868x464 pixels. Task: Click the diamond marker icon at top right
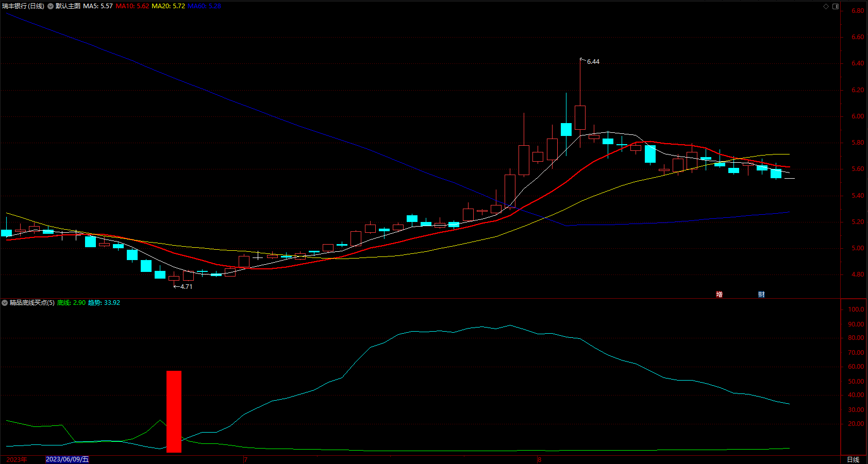click(x=826, y=6)
